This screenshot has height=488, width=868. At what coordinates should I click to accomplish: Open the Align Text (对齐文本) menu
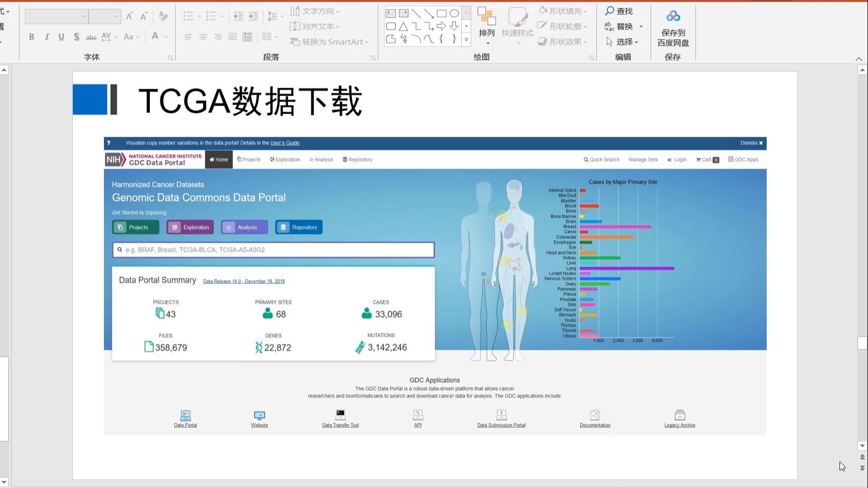pos(315,26)
